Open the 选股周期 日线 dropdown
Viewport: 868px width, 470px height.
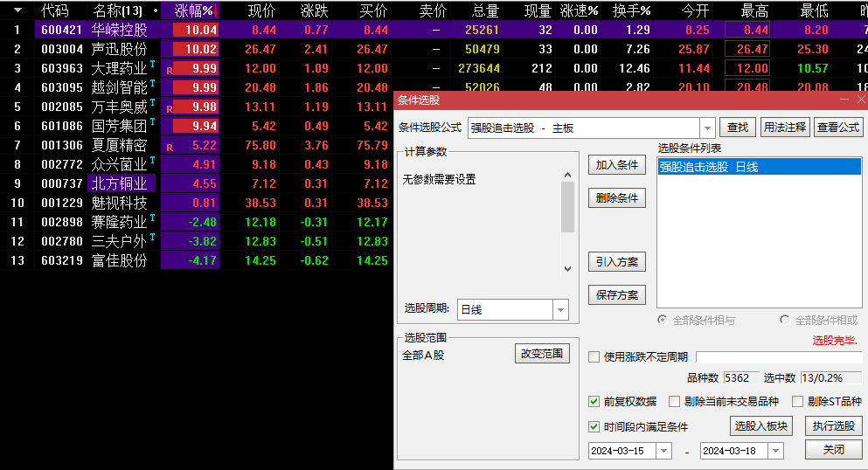561,309
